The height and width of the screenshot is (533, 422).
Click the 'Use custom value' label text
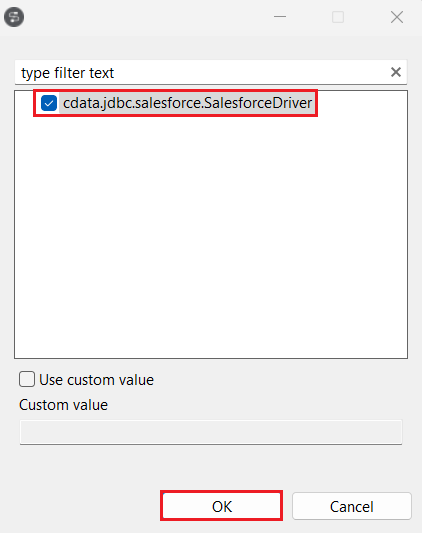tap(97, 380)
